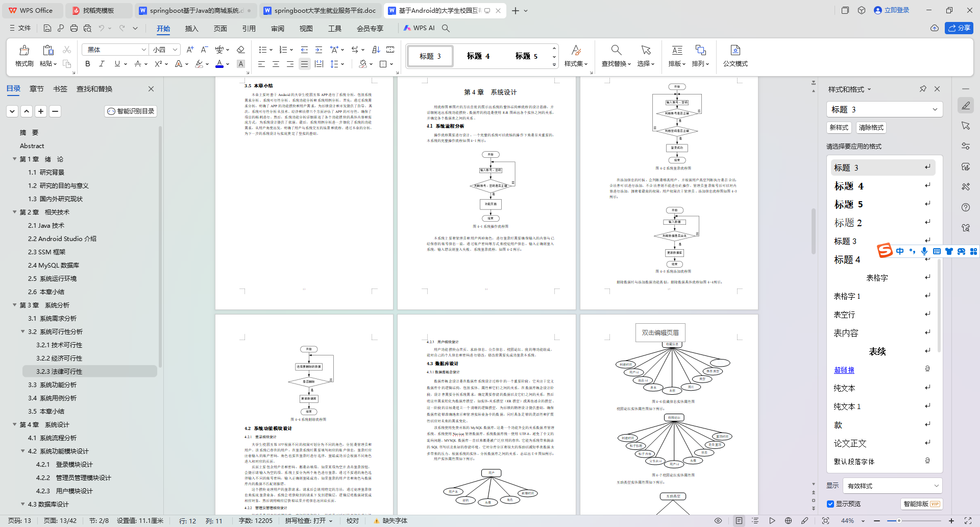Click the WPS AI button
Viewport: 980px width, 527px height.
coord(419,28)
